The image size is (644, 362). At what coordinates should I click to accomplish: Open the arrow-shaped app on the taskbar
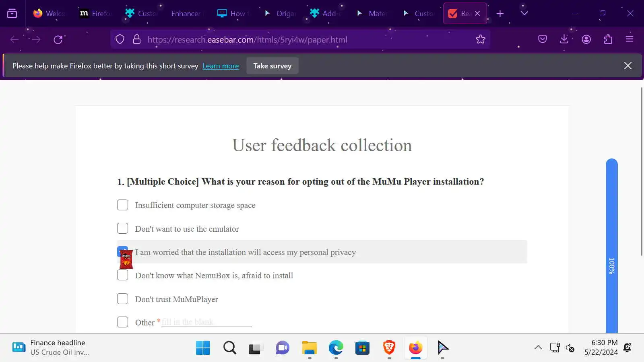click(x=442, y=348)
